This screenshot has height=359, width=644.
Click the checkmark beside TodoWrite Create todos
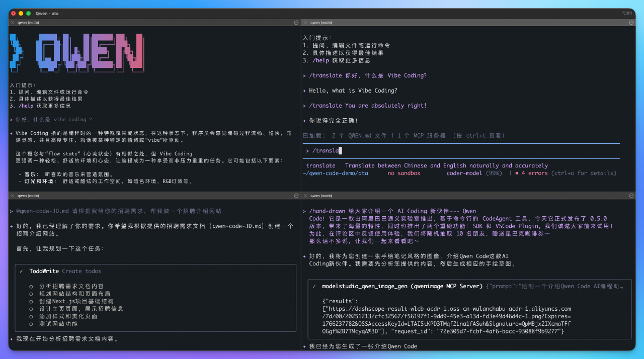[21, 271]
